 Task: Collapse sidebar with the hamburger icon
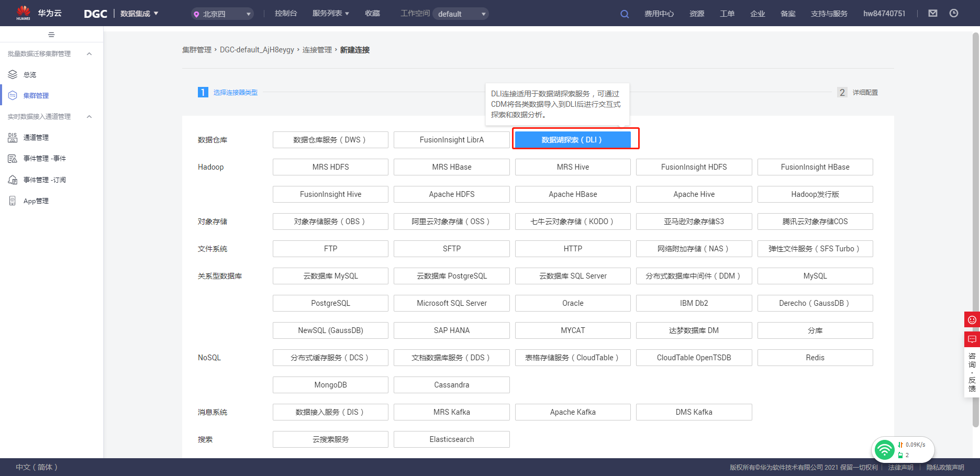(51, 35)
